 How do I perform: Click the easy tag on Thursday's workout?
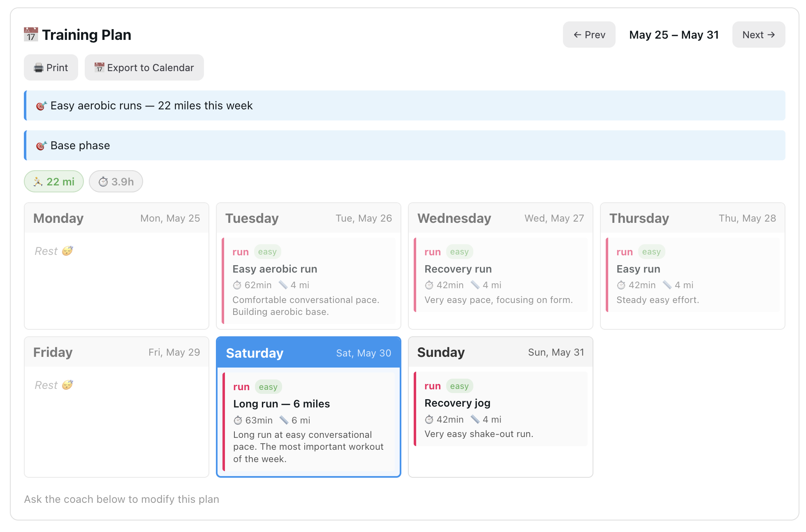[651, 252]
